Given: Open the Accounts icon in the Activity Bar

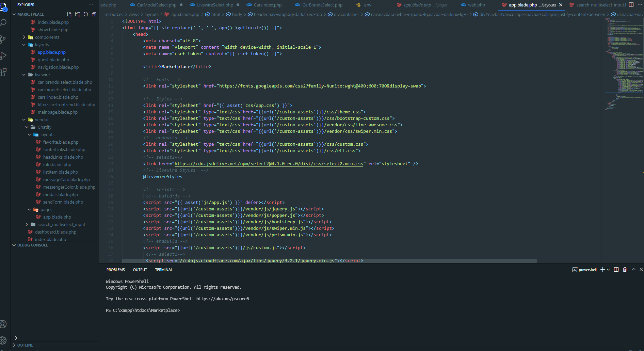Looking at the screenshot, I should point(4,324).
